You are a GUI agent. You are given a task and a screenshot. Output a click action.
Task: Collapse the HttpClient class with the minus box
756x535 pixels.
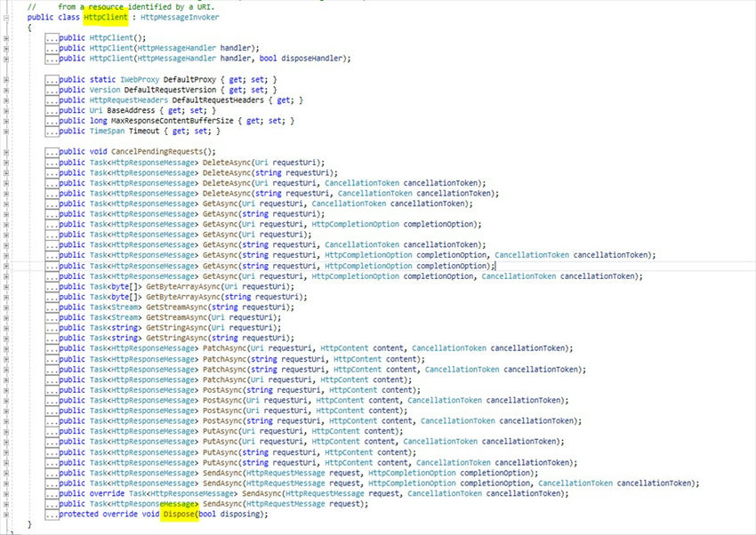click(7, 18)
